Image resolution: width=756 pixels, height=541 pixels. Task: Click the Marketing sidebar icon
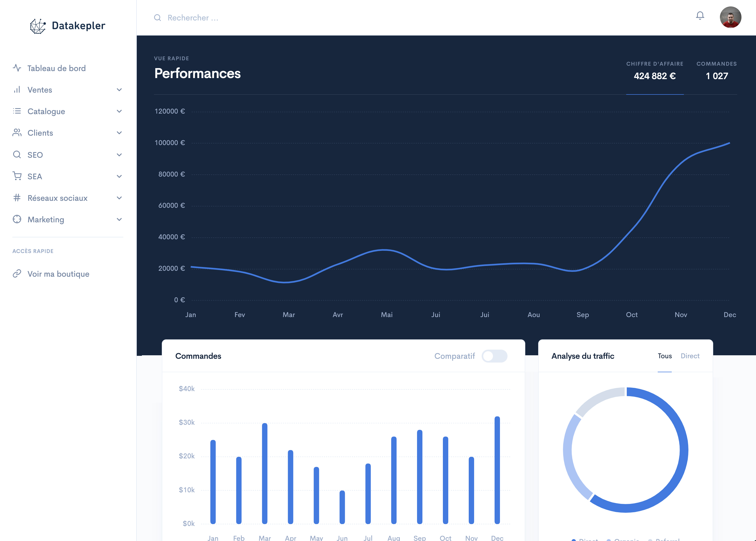point(17,219)
